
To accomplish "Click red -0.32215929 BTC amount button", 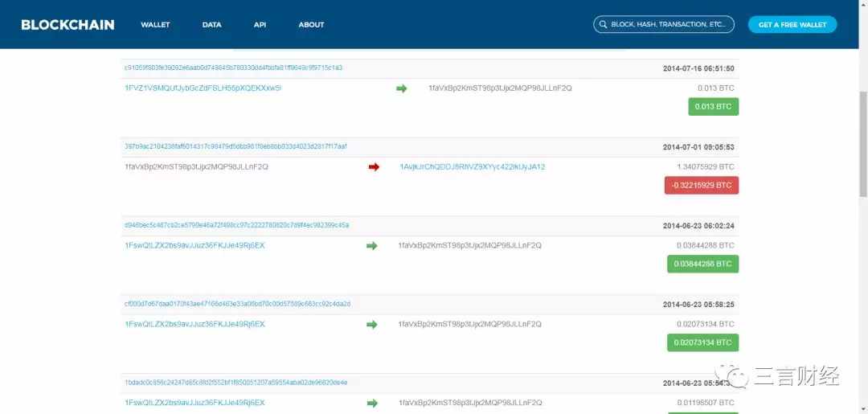I will [x=702, y=186].
